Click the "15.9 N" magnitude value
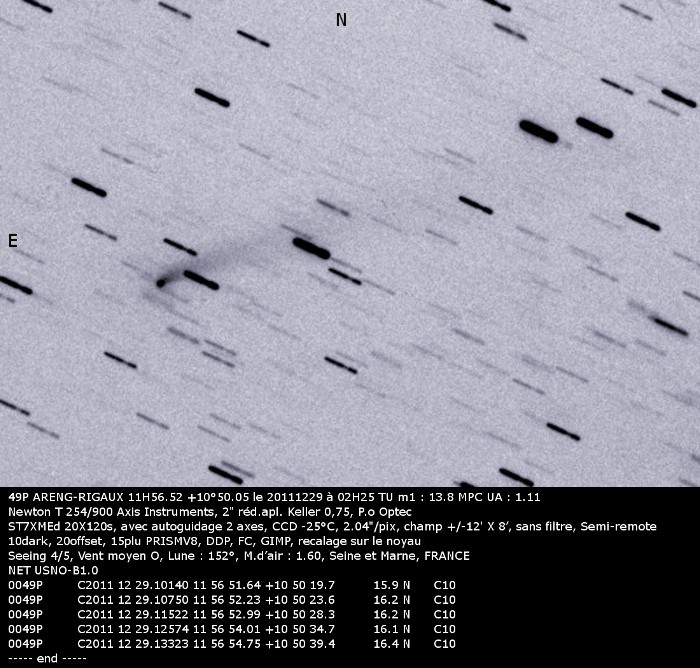The height and width of the screenshot is (668, 700). tap(392, 585)
